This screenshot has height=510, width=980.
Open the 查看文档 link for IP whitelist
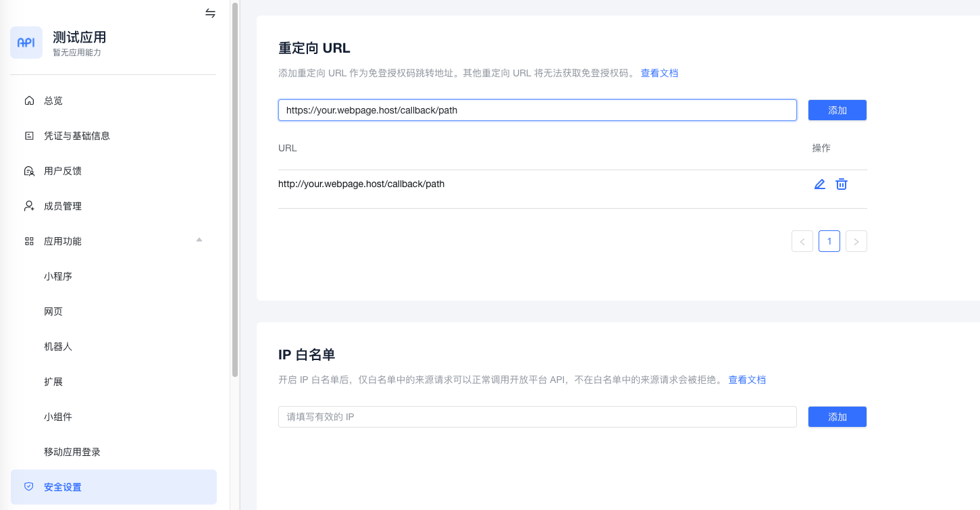tap(747, 380)
